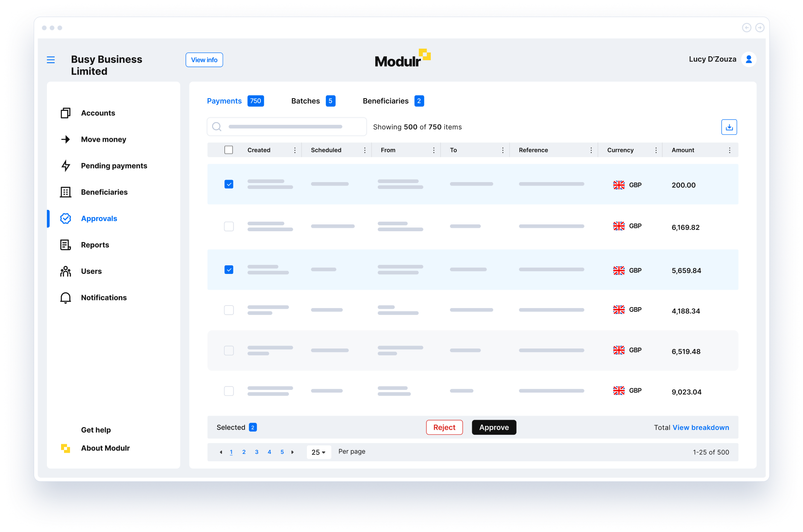Switch to the Batches tab
The image size is (803, 532).
313,101
